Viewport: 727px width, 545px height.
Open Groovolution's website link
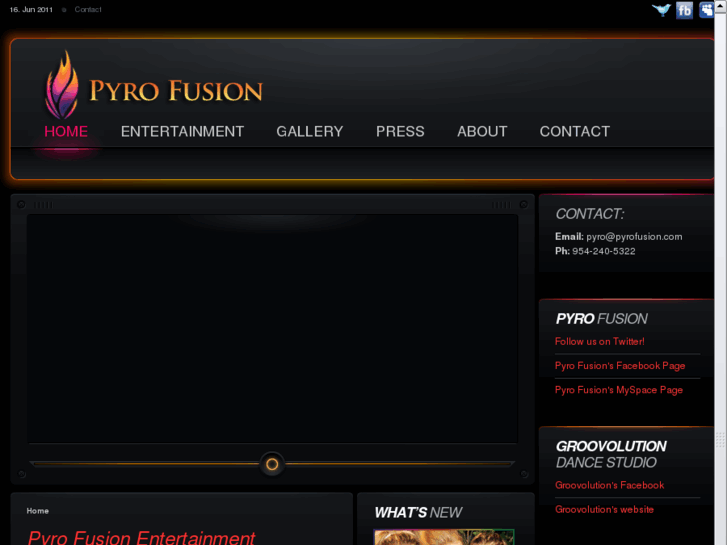pyautogui.click(x=604, y=509)
